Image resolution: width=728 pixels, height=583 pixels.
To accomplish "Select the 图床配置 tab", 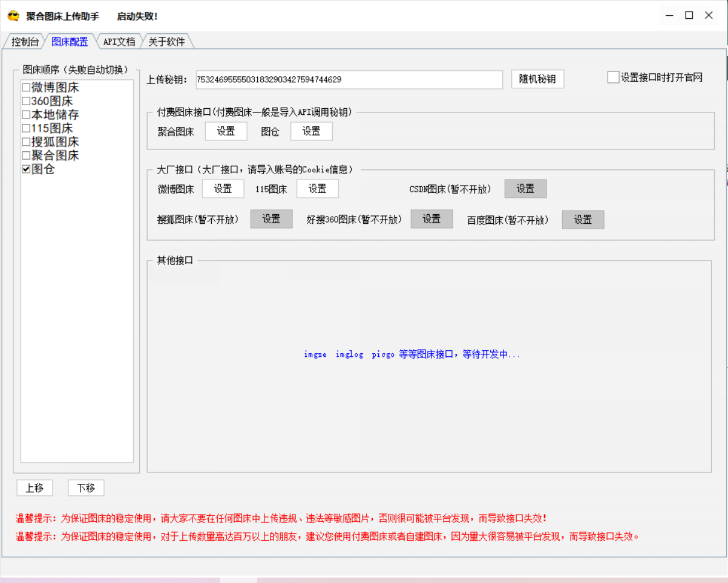I will pyautogui.click(x=70, y=42).
